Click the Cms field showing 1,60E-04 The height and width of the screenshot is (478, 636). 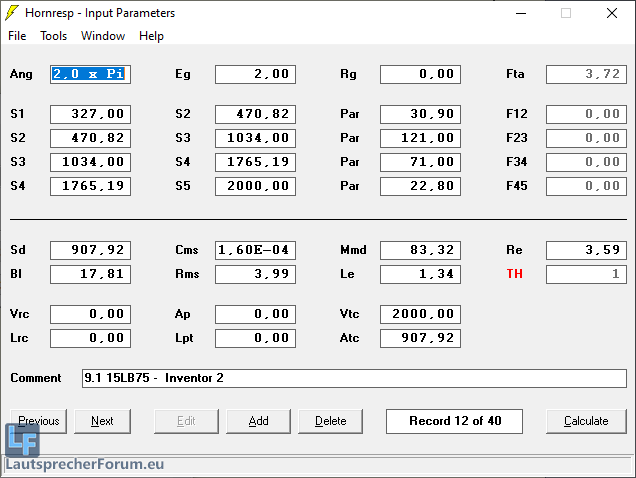point(255,250)
